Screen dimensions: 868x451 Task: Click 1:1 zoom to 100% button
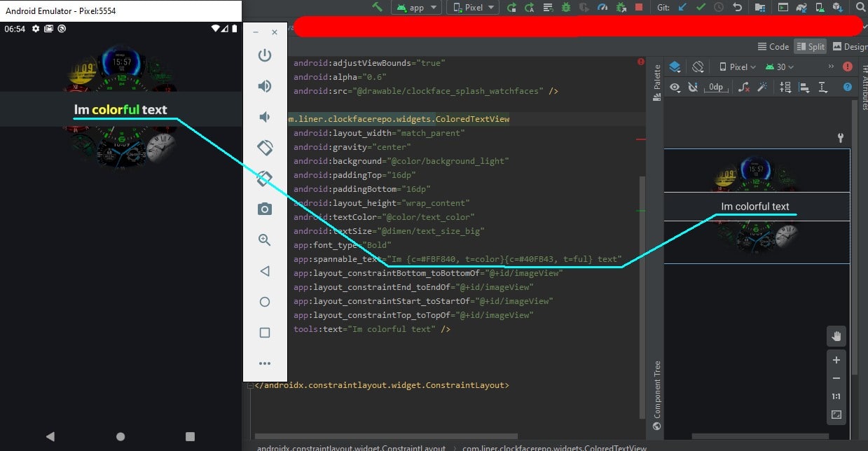(836, 396)
